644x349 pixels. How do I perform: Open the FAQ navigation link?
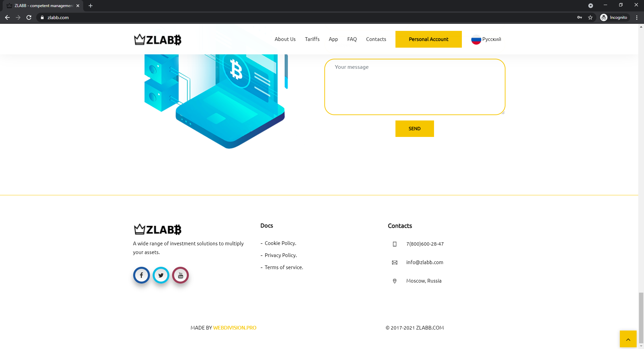pyautogui.click(x=352, y=39)
